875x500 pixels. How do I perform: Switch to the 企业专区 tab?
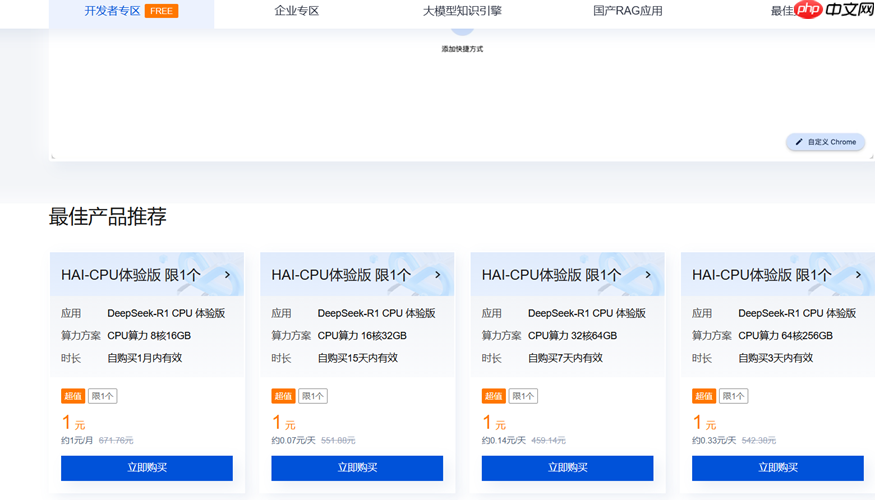click(296, 11)
